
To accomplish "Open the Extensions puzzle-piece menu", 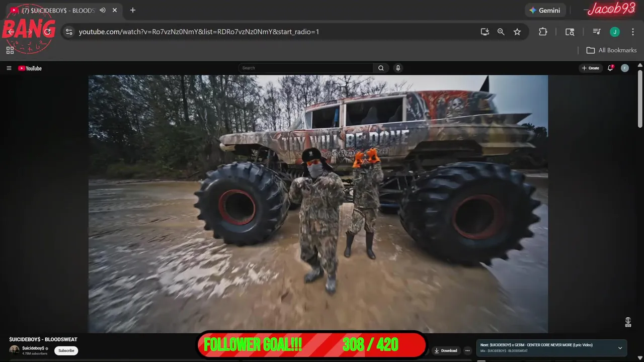I will [x=543, y=32].
